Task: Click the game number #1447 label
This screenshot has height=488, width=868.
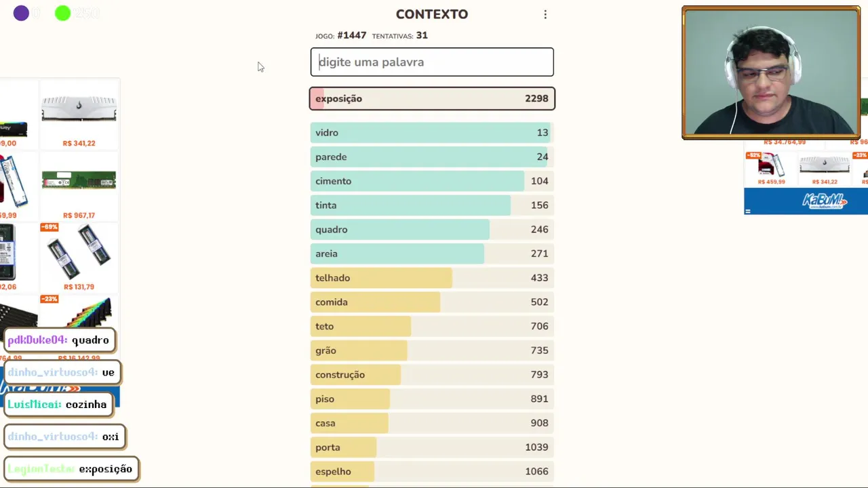Action: (x=351, y=35)
